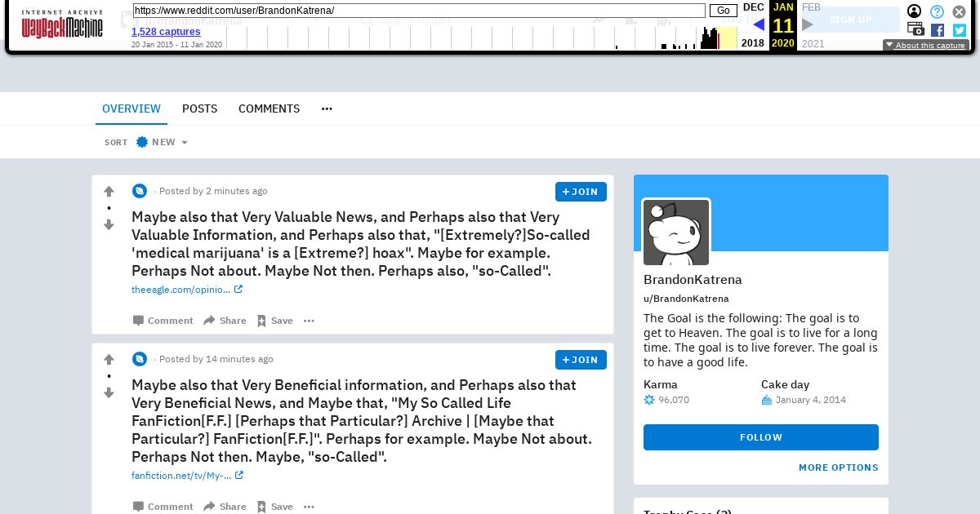Save the fanfiction.net post
The image size is (980, 514).
click(274, 507)
